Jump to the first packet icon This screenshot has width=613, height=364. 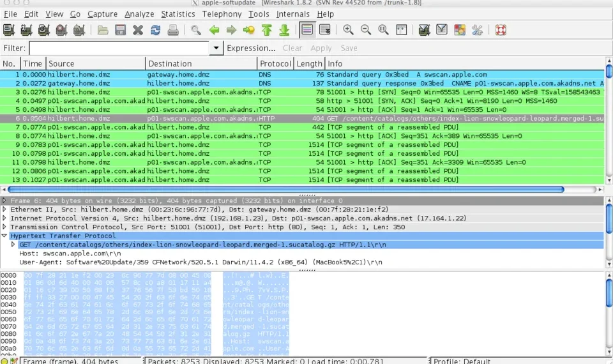[x=267, y=30]
